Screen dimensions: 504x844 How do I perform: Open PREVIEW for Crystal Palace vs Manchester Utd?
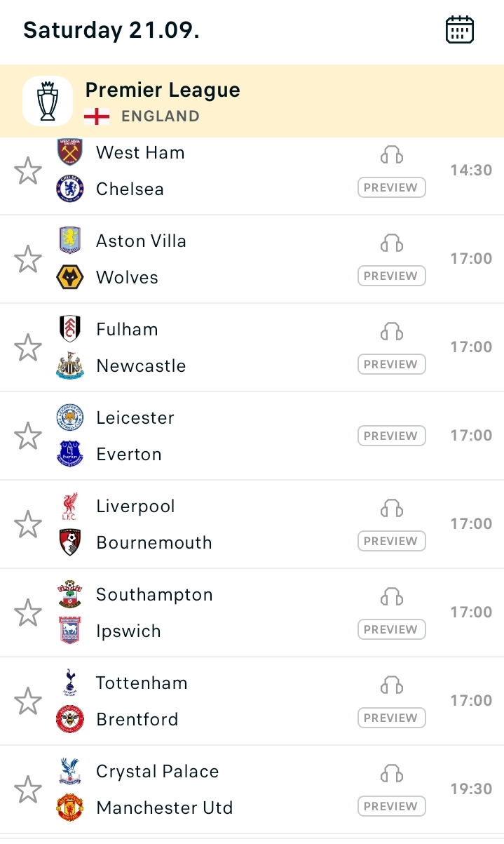point(392,806)
